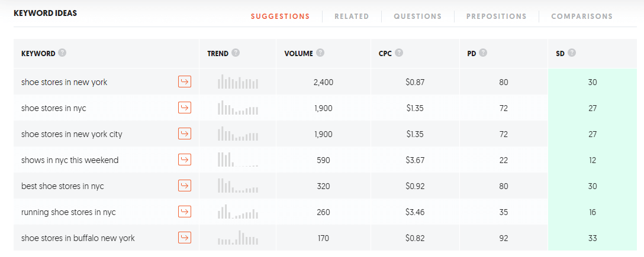
Task: Switch to the Comparisons tab
Action: 582,17
